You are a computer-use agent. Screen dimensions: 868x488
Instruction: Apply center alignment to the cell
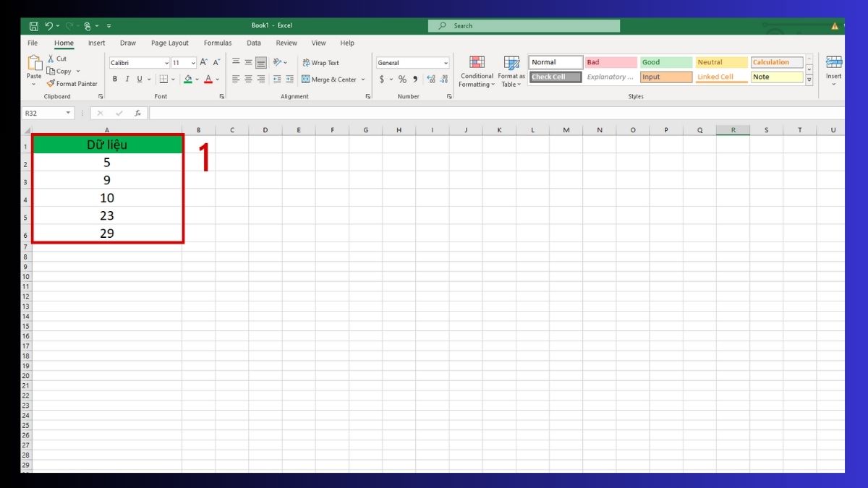247,80
